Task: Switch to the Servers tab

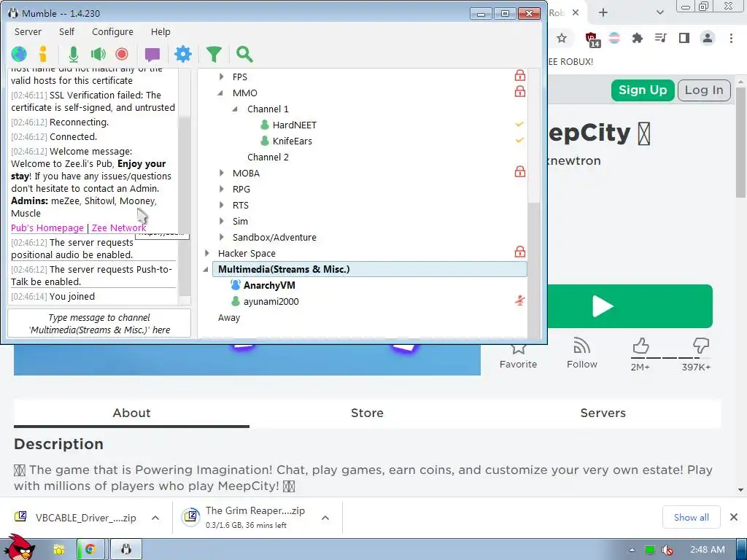Action: [x=603, y=413]
